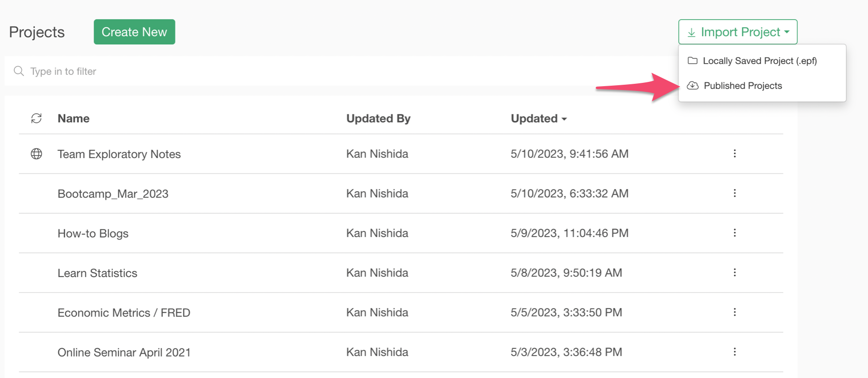The height and width of the screenshot is (378, 868).
Task: Open the Learn Statistics project
Action: click(x=97, y=273)
